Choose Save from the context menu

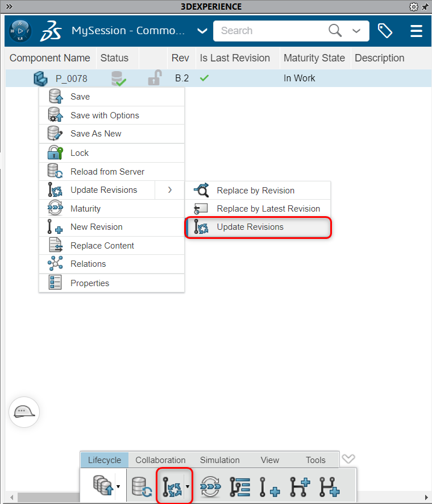111,97
